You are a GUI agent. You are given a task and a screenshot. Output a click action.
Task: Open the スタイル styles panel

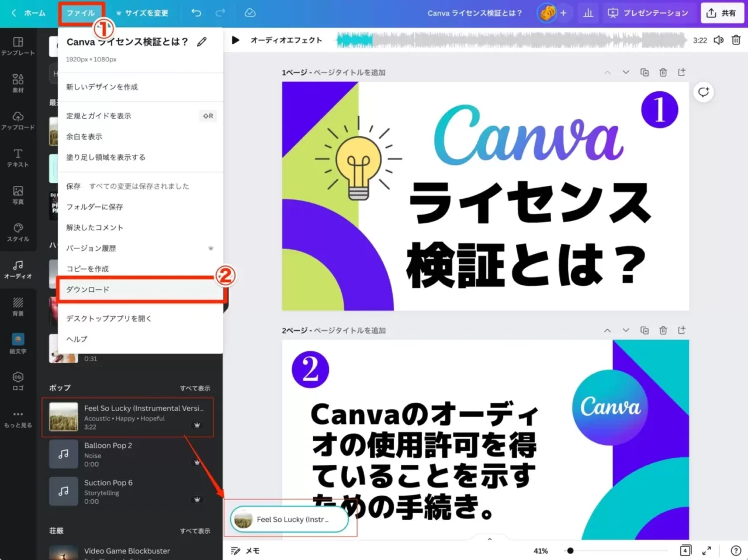coord(18,233)
